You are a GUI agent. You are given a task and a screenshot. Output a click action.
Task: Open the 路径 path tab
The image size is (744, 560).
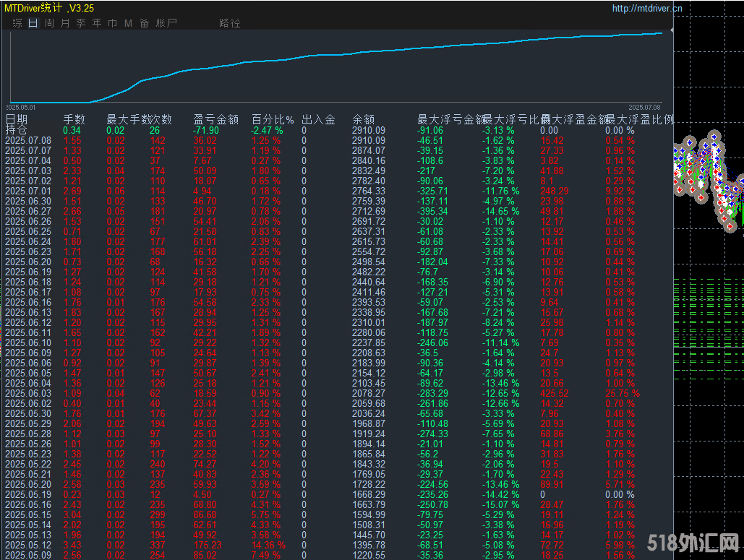coord(230,22)
